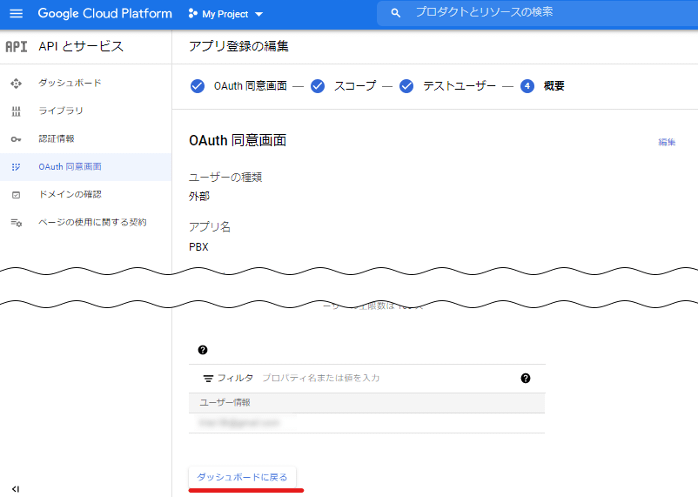The image size is (698, 497).
Task: Click the help icon above the filter
Action: click(x=203, y=350)
